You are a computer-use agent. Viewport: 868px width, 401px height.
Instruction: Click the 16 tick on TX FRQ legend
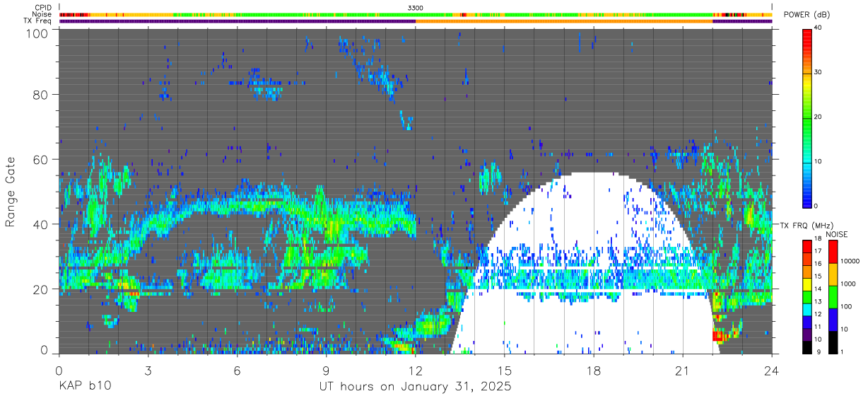(x=818, y=264)
